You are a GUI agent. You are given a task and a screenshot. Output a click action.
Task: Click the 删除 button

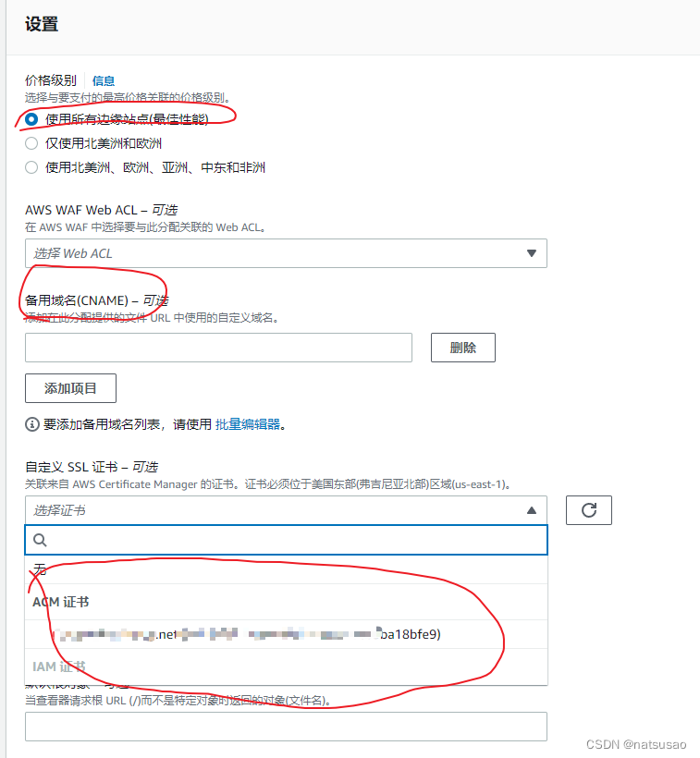(x=462, y=347)
